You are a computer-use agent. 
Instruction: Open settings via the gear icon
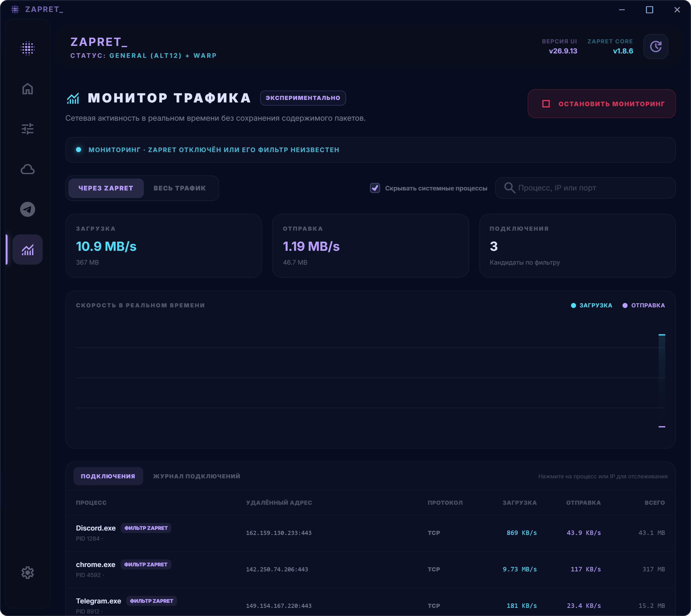tap(27, 573)
